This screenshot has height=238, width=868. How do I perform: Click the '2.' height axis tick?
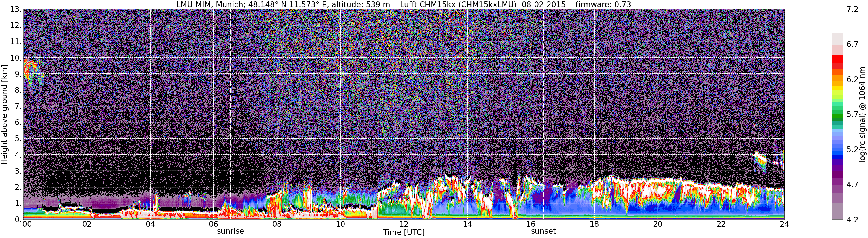[x=18, y=187]
